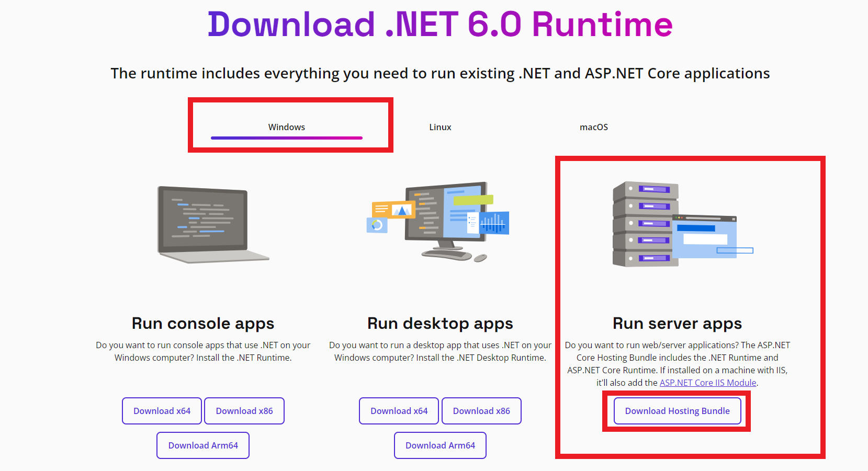Click the Run desktop apps heading
This screenshot has width=868, height=471.
point(440,324)
